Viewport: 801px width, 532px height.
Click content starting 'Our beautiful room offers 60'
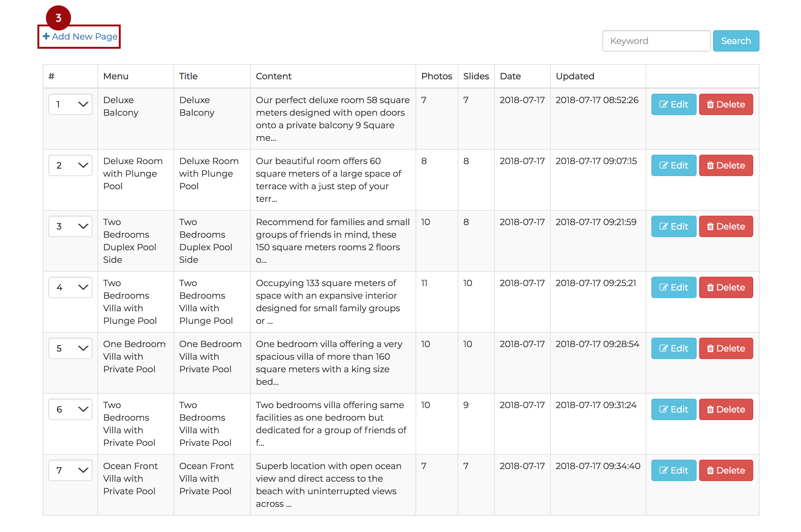tap(328, 180)
